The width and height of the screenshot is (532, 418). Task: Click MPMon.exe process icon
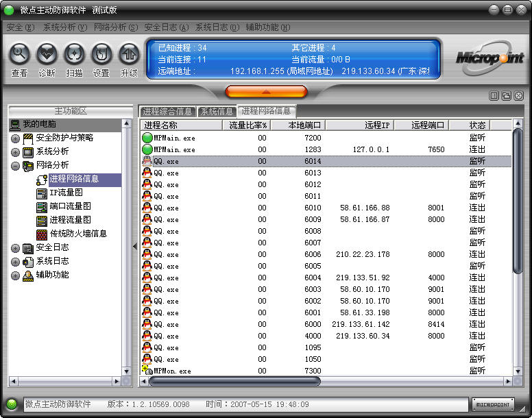pos(147,370)
